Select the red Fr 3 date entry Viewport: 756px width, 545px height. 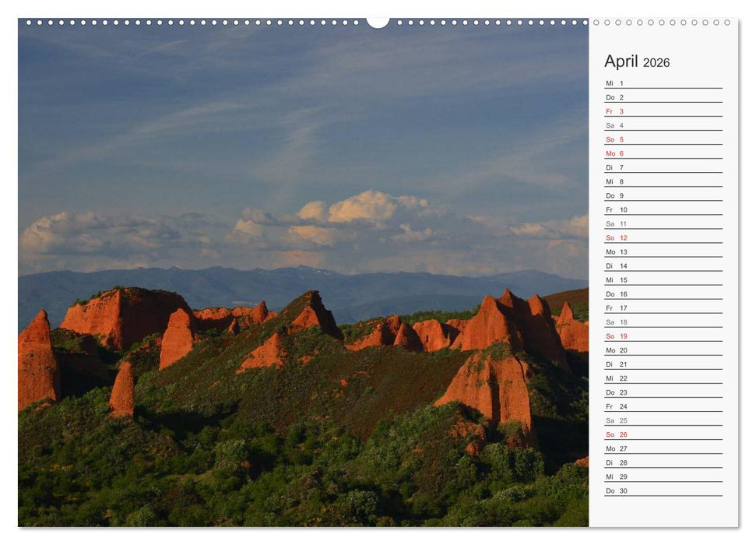click(615, 111)
